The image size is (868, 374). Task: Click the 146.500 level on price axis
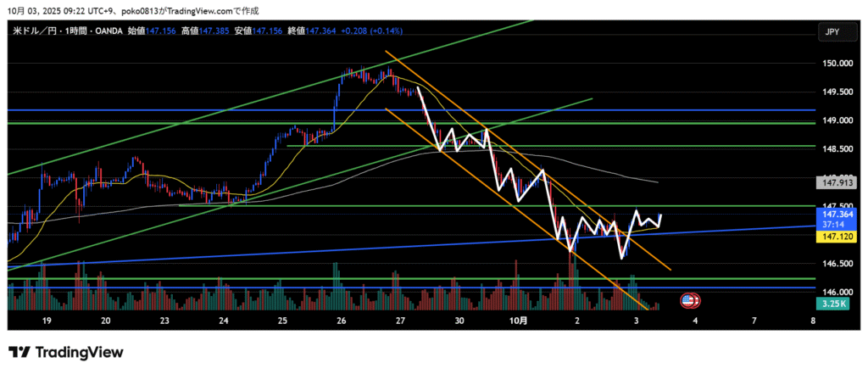(831, 263)
